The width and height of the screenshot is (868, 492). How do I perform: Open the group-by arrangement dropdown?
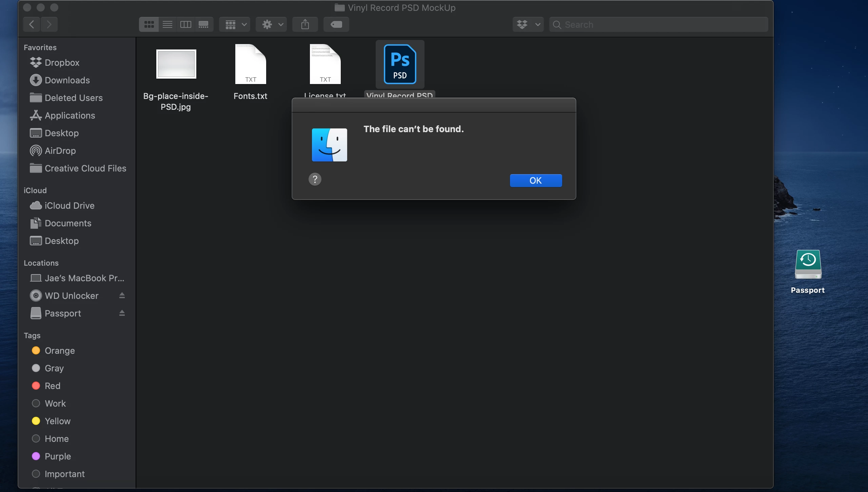click(235, 24)
